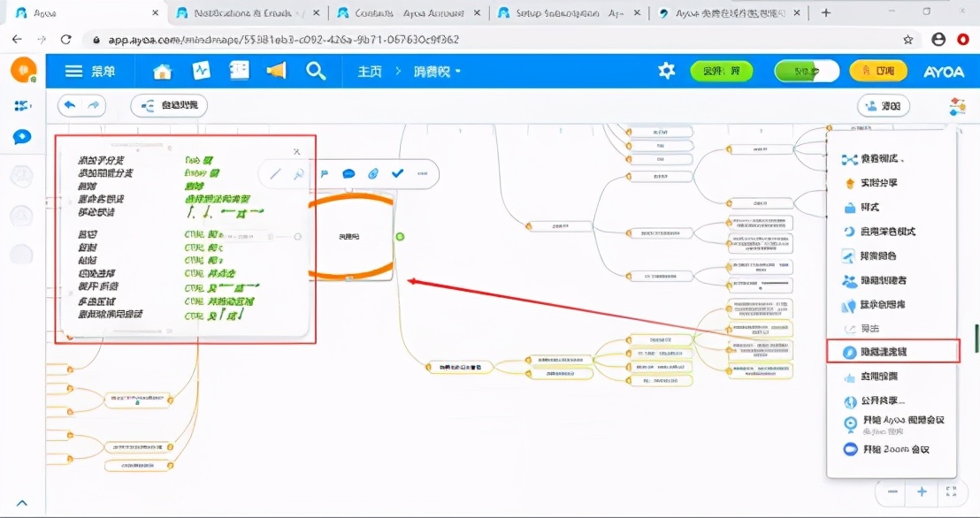The width and height of the screenshot is (980, 518).
Task: Click the home icon in the blue toolbar
Action: click(162, 72)
